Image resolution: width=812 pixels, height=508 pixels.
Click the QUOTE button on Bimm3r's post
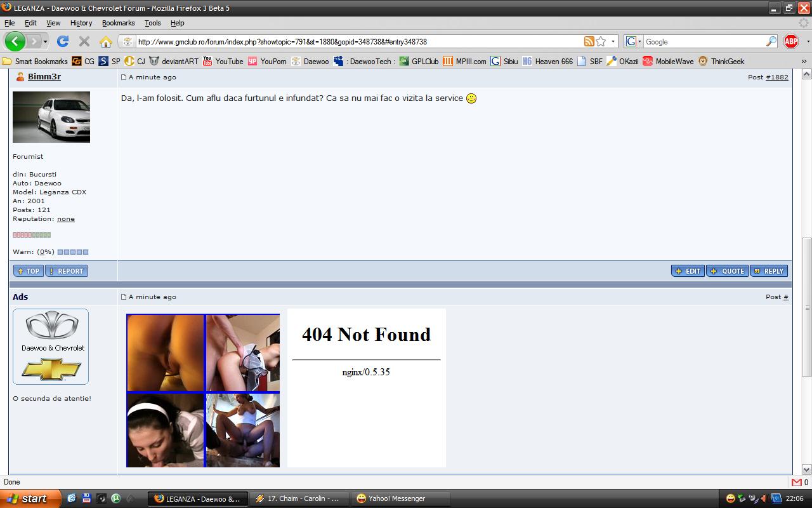click(x=727, y=271)
